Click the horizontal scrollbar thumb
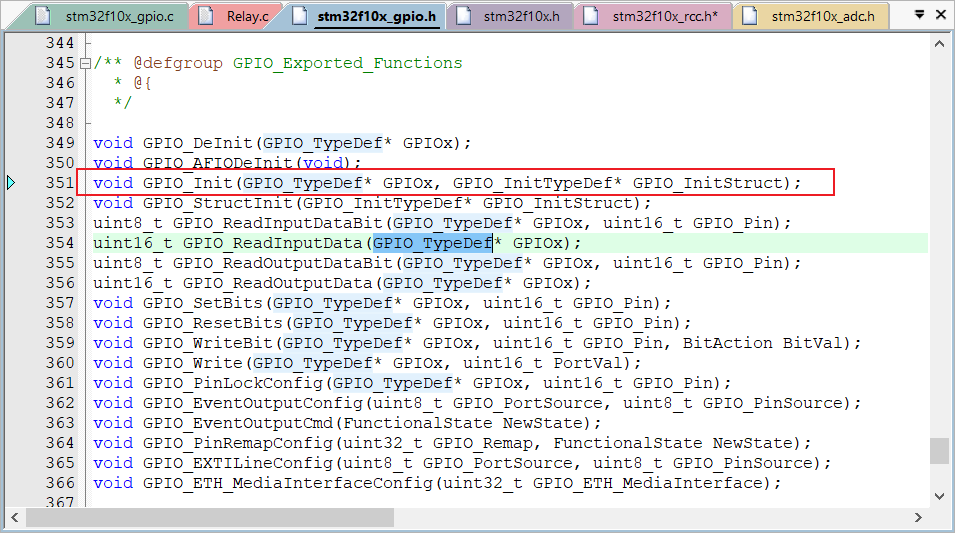 point(210,518)
